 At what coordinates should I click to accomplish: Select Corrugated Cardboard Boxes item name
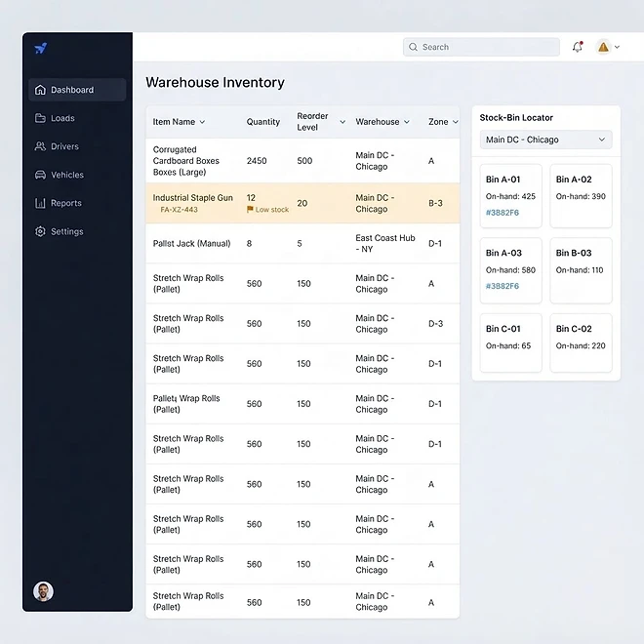tap(186, 161)
